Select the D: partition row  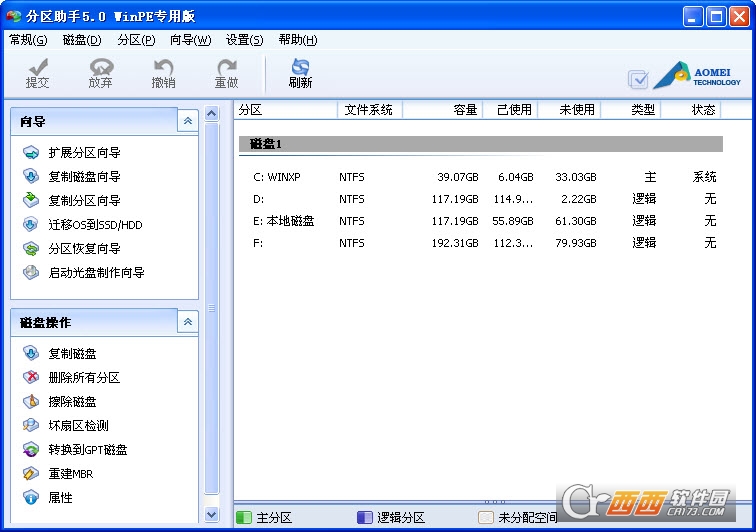point(484,199)
